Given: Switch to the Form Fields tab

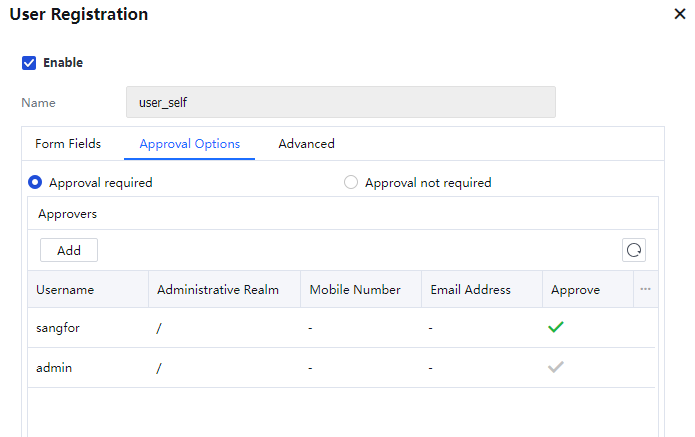Looking at the screenshot, I should pos(68,144).
